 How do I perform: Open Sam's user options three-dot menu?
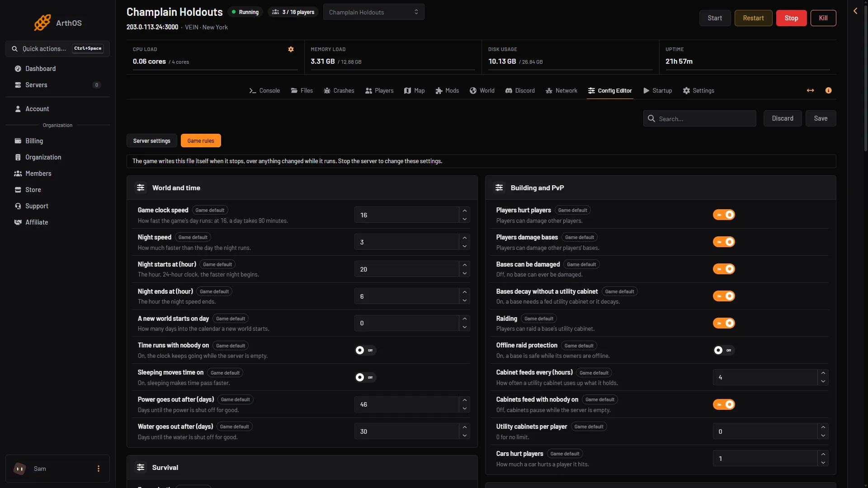[98, 469]
